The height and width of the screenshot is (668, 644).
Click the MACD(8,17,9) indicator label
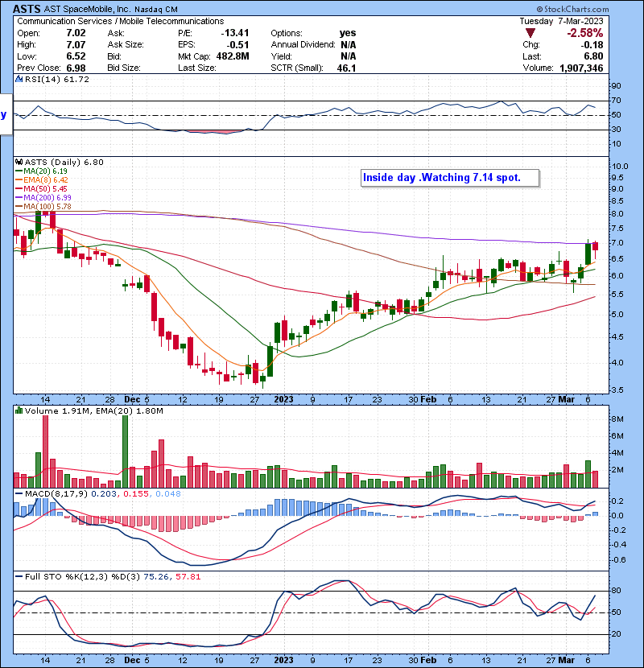tap(56, 494)
